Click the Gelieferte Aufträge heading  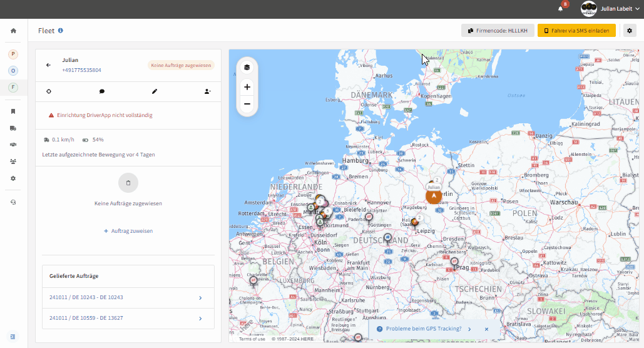click(x=74, y=276)
